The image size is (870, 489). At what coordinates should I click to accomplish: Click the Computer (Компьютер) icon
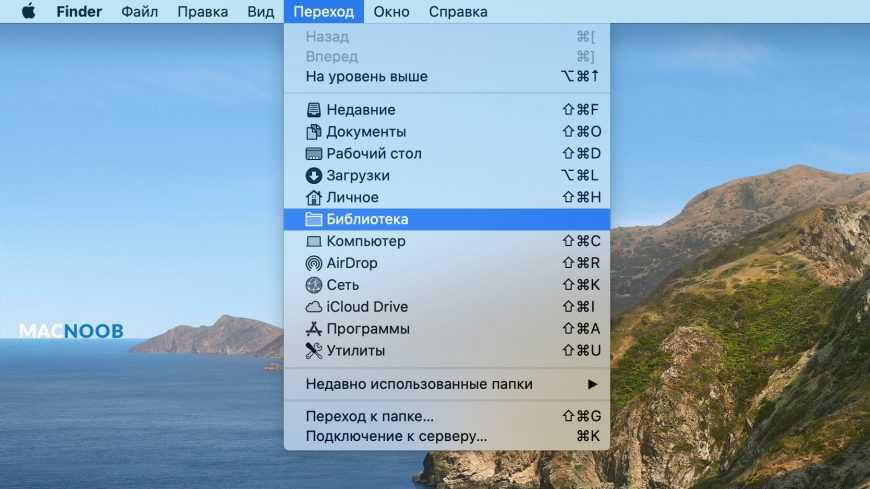[x=313, y=241]
